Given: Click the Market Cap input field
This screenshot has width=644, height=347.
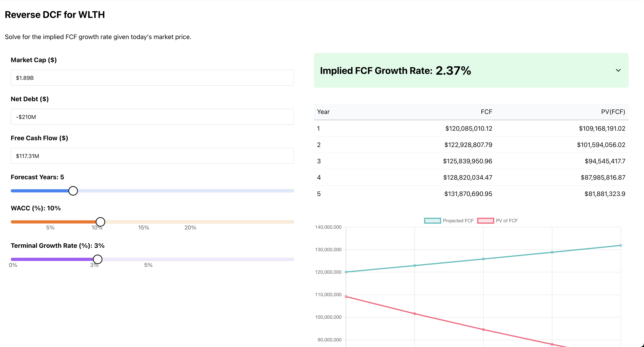Looking at the screenshot, I should tap(152, 77).
